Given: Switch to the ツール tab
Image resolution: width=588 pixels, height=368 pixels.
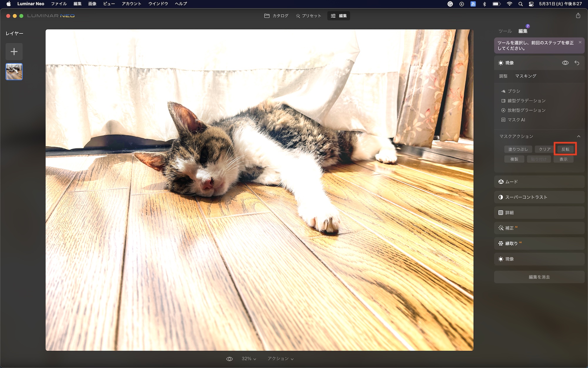Looking at the screenshot, I should click(505, 31).
